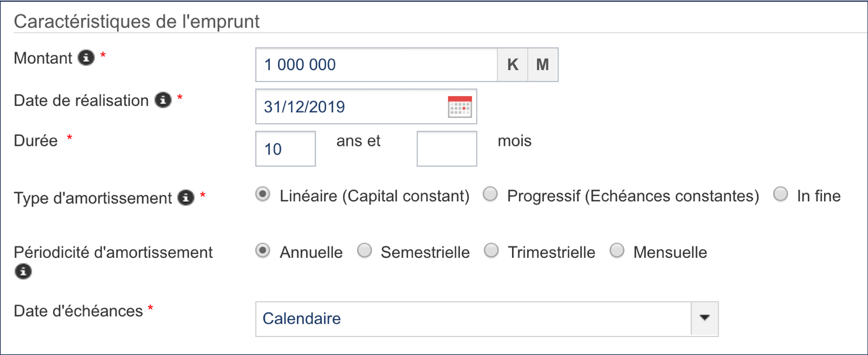Click the empty mois input field
The width and height of the screenshot is (868, 355).
point(446,149)
